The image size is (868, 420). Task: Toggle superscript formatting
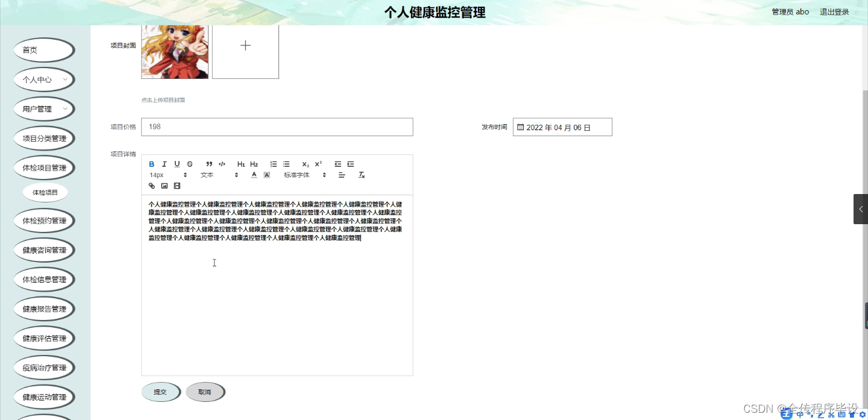[318, 163]
